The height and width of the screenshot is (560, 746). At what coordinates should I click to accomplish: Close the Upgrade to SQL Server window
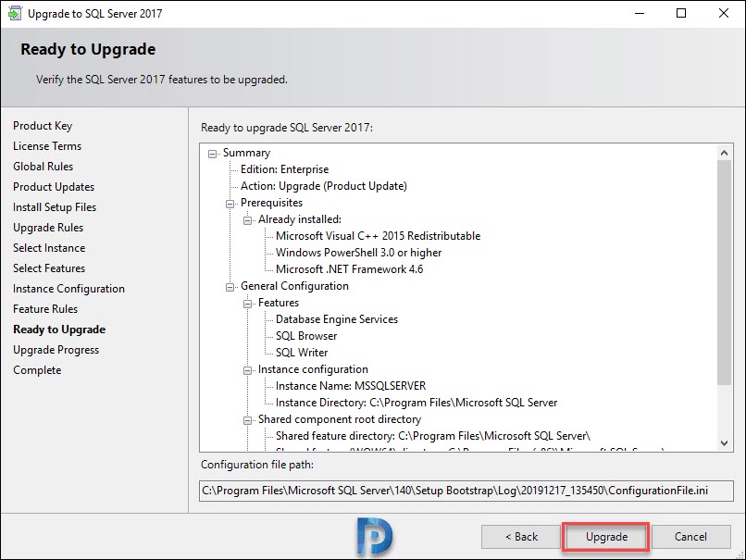[723, 13]
